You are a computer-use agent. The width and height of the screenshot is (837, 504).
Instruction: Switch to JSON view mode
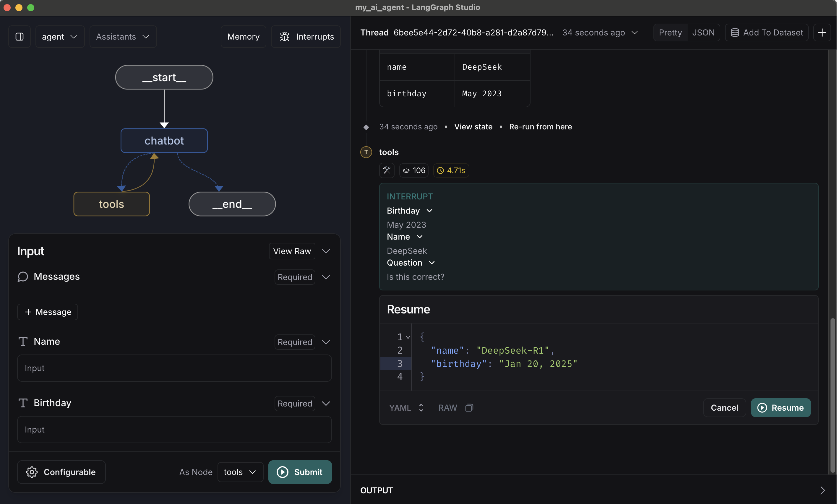click(703, 32)
